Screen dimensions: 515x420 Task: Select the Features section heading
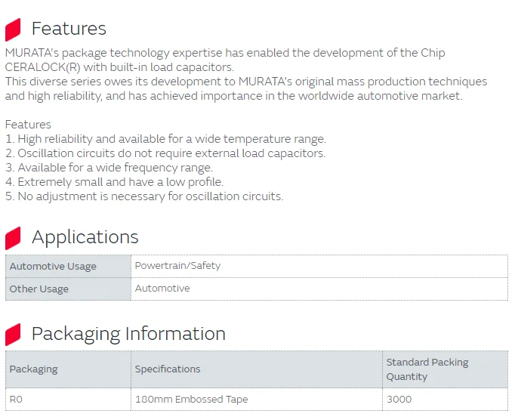(x=69, y=29)
